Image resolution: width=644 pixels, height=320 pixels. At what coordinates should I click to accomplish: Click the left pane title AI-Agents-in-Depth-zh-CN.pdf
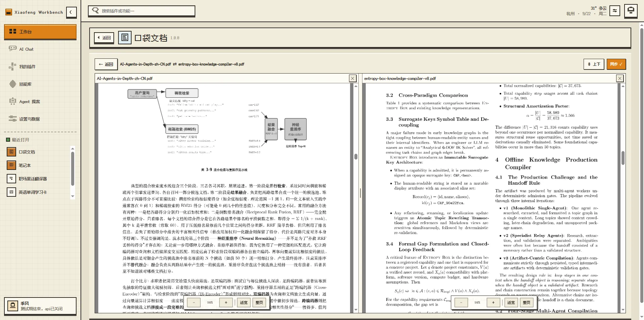pyautogui.click(x=125, y=78)
